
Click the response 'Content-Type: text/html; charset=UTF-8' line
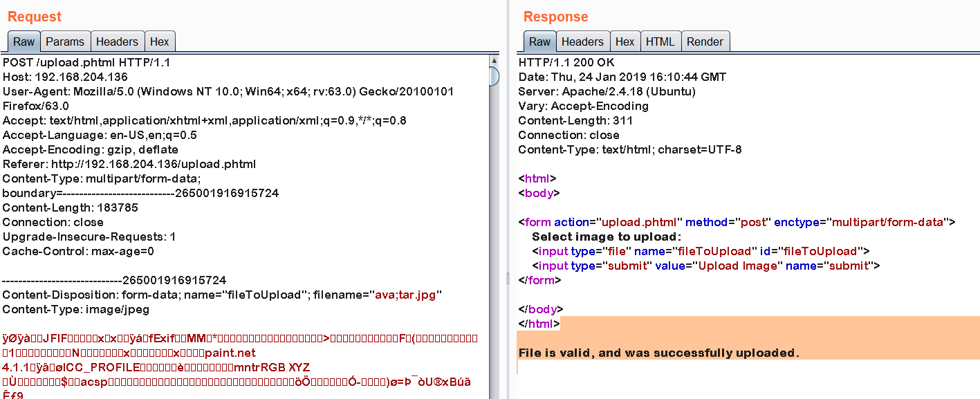(630, 149)
